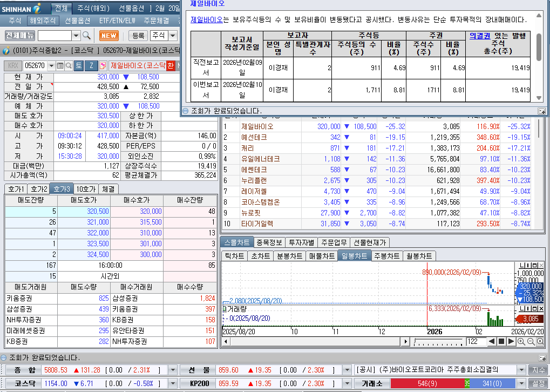Switch to the 호가1 tab

point(16,189)
